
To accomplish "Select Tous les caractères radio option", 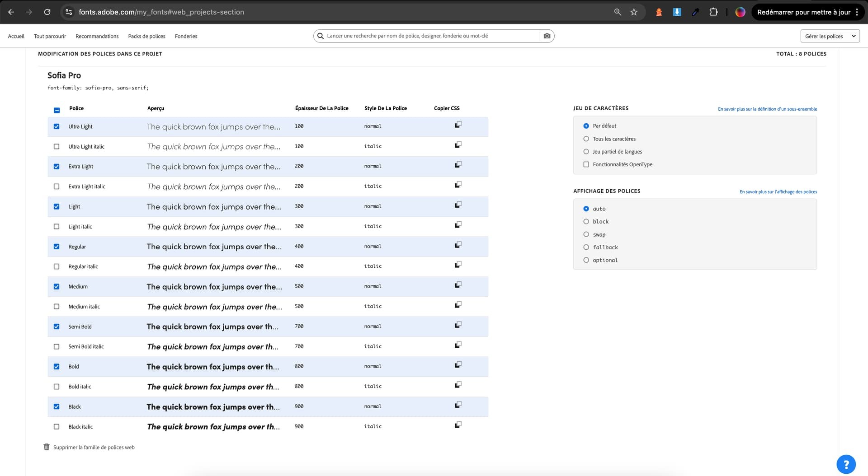I will click(586, 139).
